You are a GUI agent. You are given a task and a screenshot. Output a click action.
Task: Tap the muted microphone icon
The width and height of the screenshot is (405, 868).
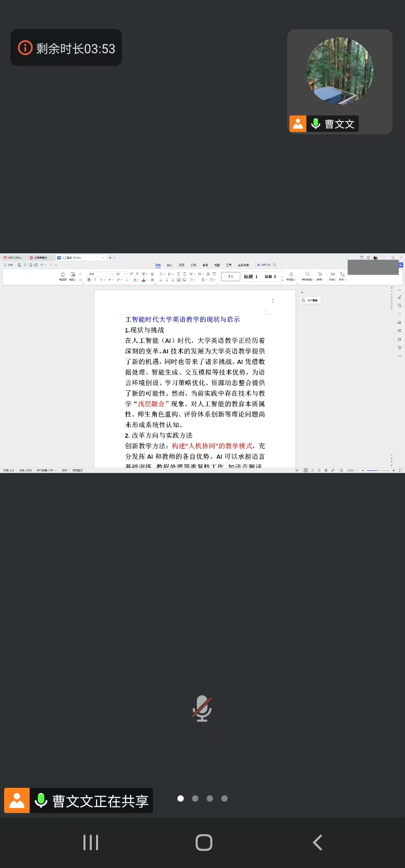202,708
